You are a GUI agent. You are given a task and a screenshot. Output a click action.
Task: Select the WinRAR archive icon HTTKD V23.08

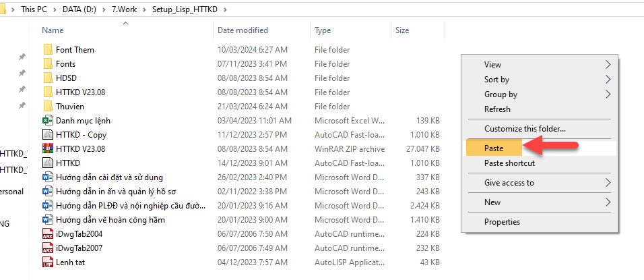[47, 149]
